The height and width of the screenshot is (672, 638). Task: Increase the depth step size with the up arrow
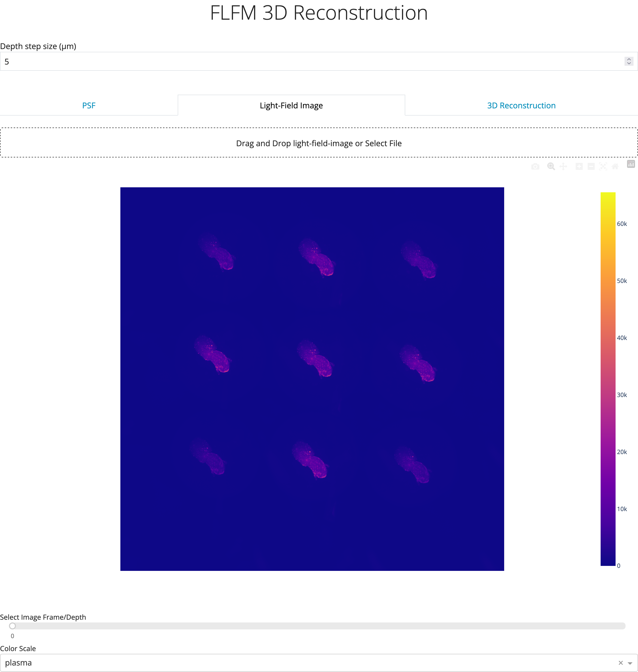point(629,59)
